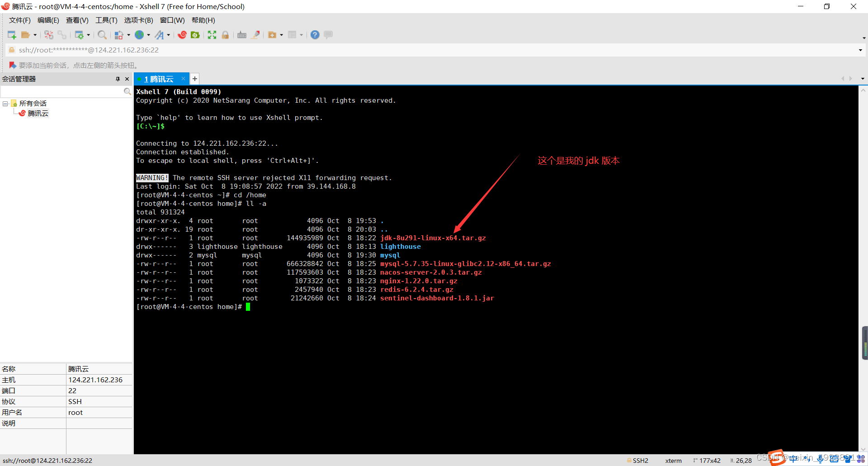Click the 腾讯云 session icon in the tree
Viewport: 868px width, 466px height.
coord(22,113)
